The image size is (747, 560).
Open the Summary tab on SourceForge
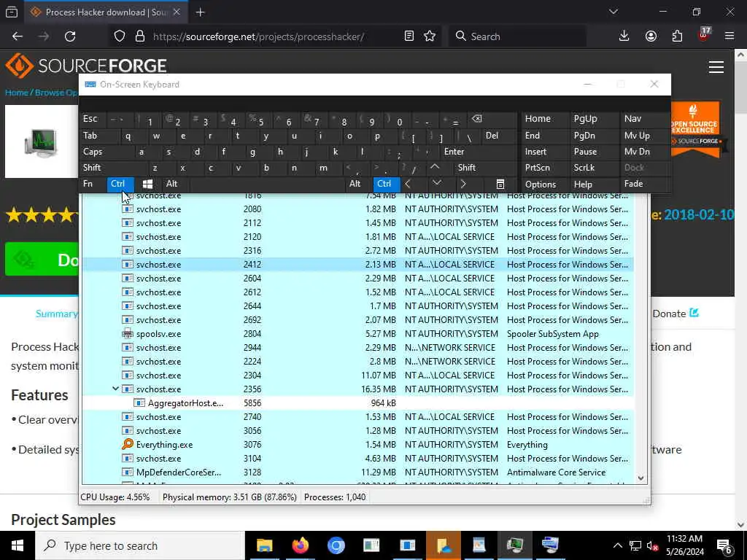pyautogui.click(x=57, y=314)
